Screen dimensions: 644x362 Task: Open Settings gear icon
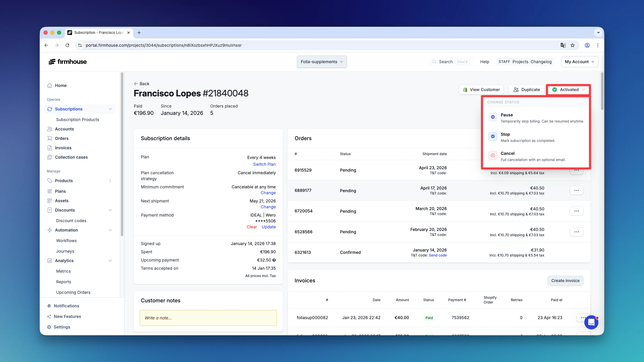pos(49,327)
